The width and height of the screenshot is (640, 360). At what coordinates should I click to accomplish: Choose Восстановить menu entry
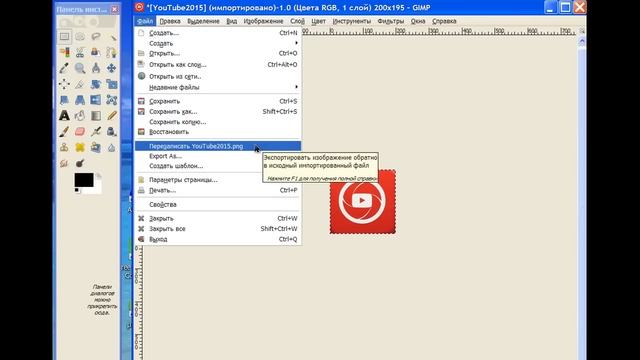[218, 132]
